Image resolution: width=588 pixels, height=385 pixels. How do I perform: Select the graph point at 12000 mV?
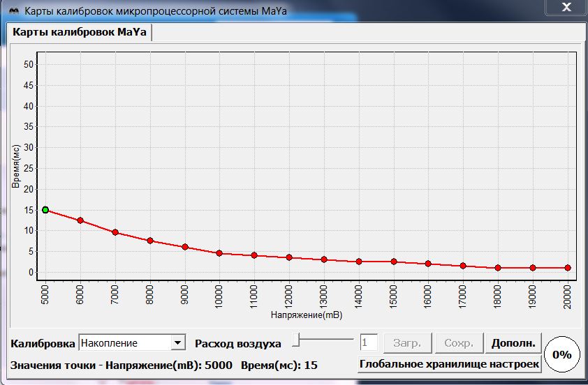coord(289,257)
